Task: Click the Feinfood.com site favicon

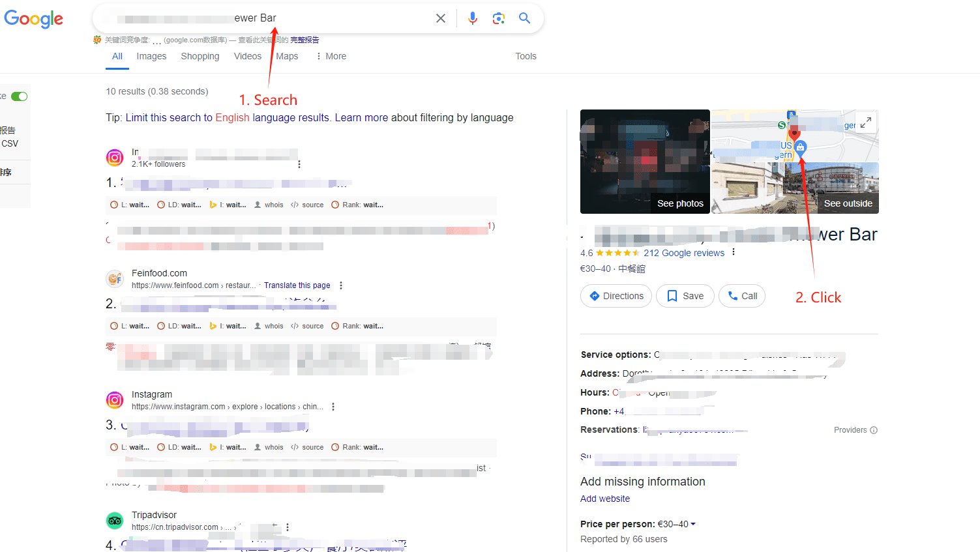Action: coord(115,279)
